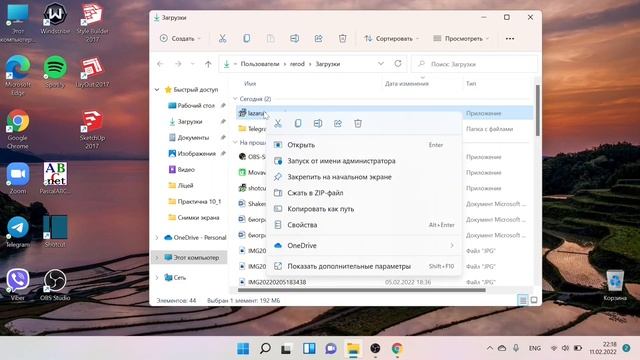The image size is (640, 360).
Task: Expand address bar history dropdown chevron
Action: (x=381, y=64)
